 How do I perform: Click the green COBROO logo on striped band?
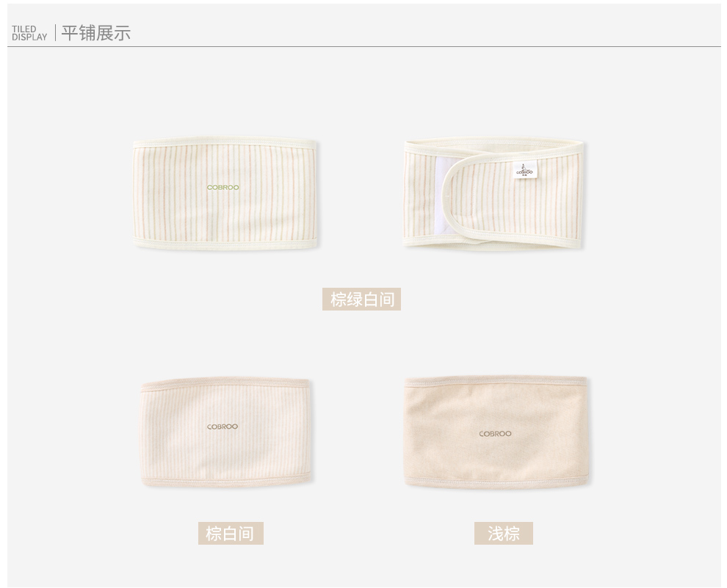click(x=223, y=187)
